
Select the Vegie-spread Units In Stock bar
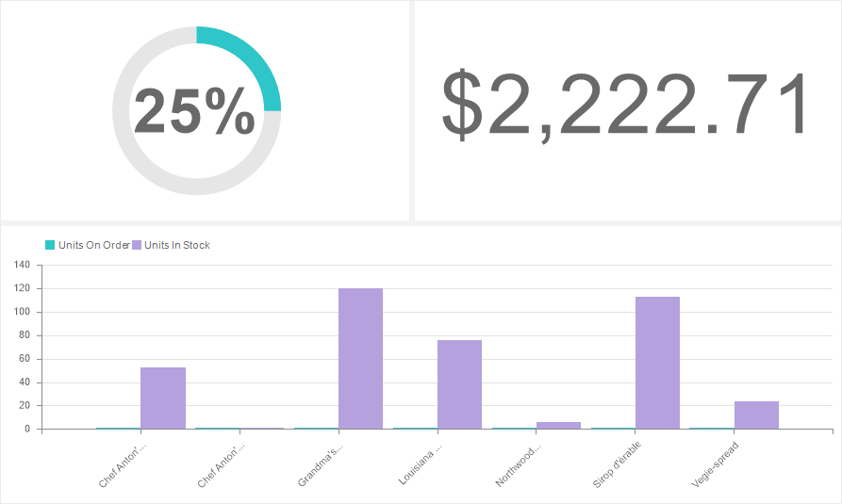pos(756,415)
